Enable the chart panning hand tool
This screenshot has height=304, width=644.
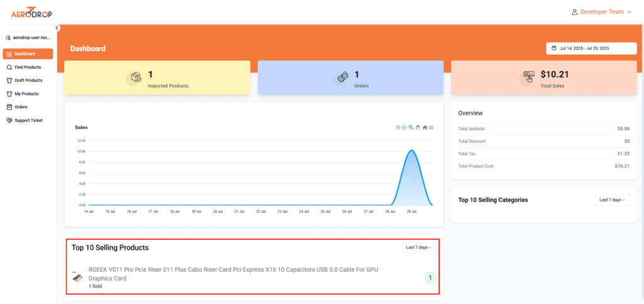point(418,127)
